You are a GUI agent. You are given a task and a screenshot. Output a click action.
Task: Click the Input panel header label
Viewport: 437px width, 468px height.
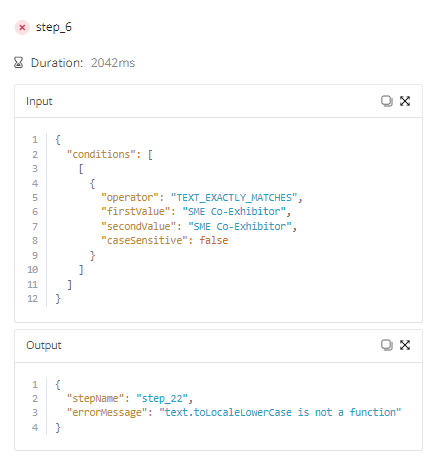(x=39, y=101)
